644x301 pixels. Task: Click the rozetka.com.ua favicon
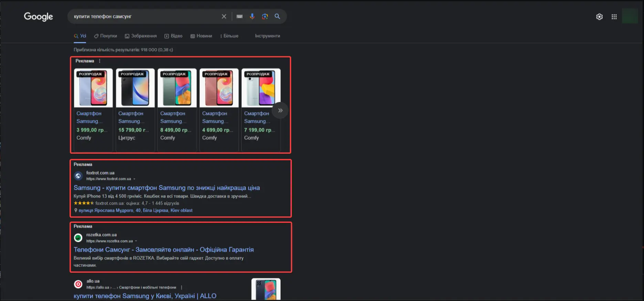point(78,238)
